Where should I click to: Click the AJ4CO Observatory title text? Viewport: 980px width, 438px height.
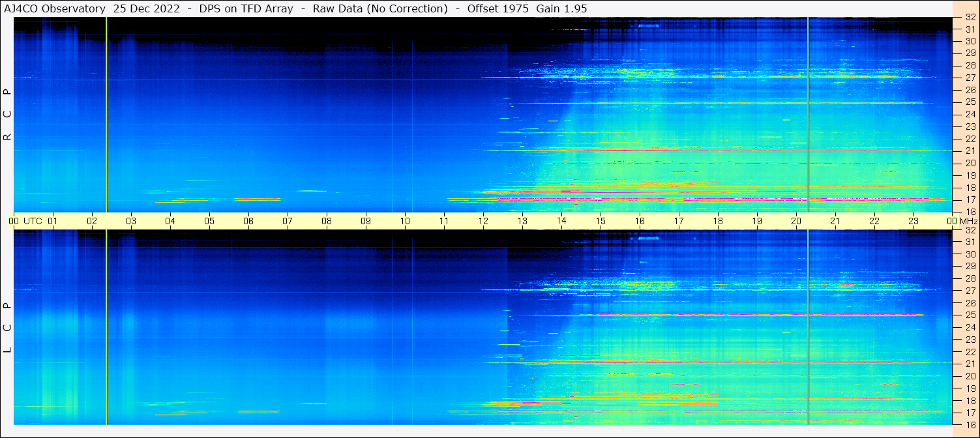click(x=55, y=8)
